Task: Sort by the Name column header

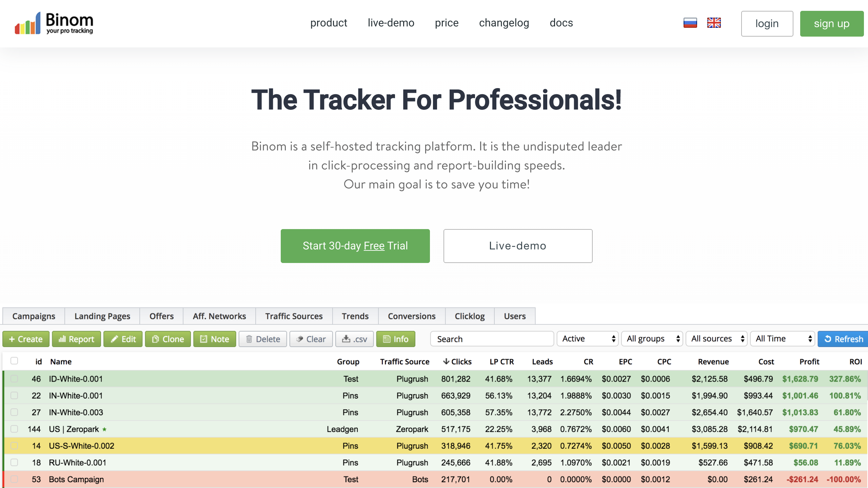Action: [x=61, y=362]
